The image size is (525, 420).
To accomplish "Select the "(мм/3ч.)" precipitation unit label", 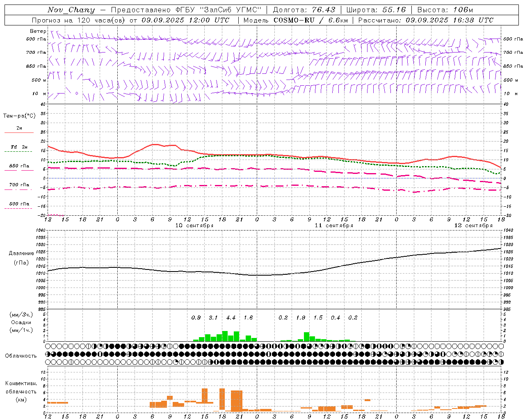I will 21,315.
